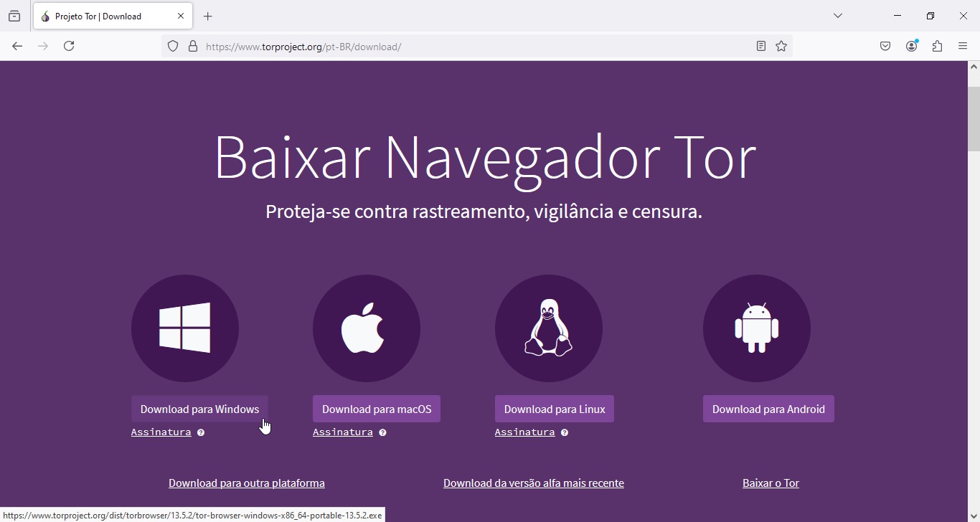The height and width of the screenshot is (522, 980).
Task: Open a new tab with plus button
Action: coord(208,16)
